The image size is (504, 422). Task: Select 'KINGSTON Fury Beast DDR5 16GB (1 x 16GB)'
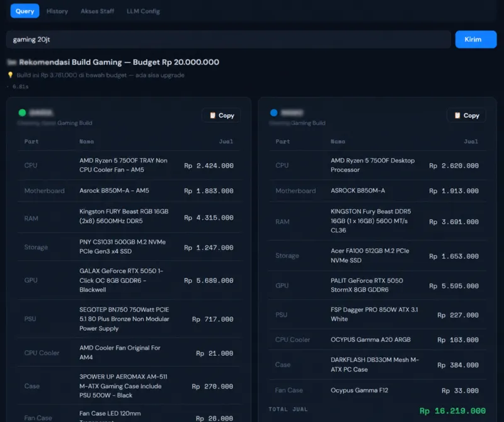[370, 221]
